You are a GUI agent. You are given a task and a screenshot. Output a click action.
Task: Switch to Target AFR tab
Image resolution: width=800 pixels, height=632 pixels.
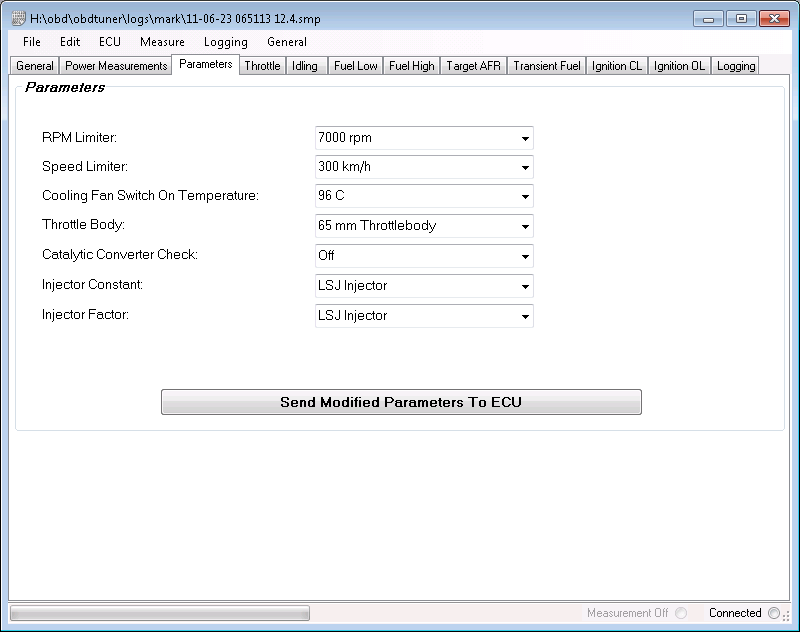tap(473, 66)
